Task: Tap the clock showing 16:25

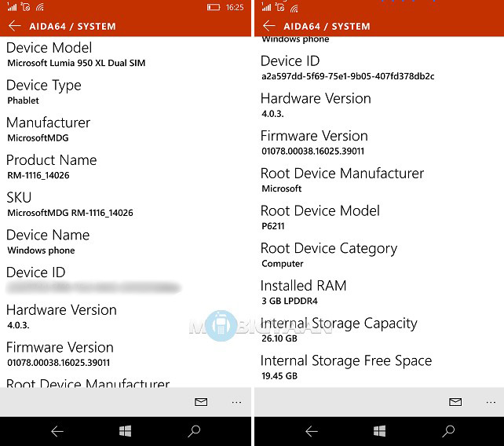Action: click(235, 7)
